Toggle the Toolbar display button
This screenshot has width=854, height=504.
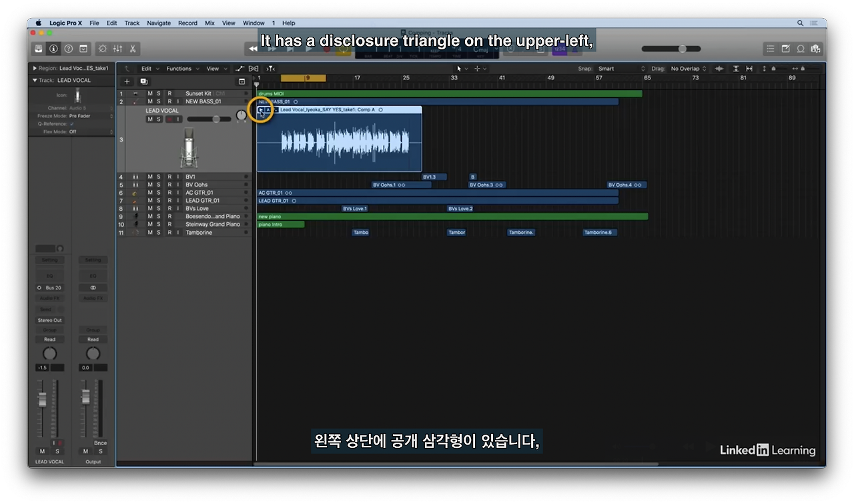(83, 49)
